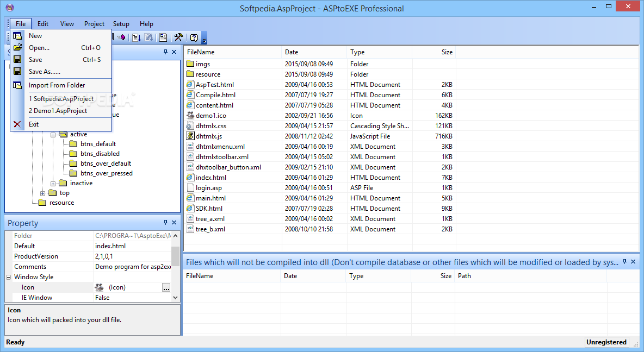Click the Path column header in lower list
Viewport: 644px width, 352px height.
[531, 276]
